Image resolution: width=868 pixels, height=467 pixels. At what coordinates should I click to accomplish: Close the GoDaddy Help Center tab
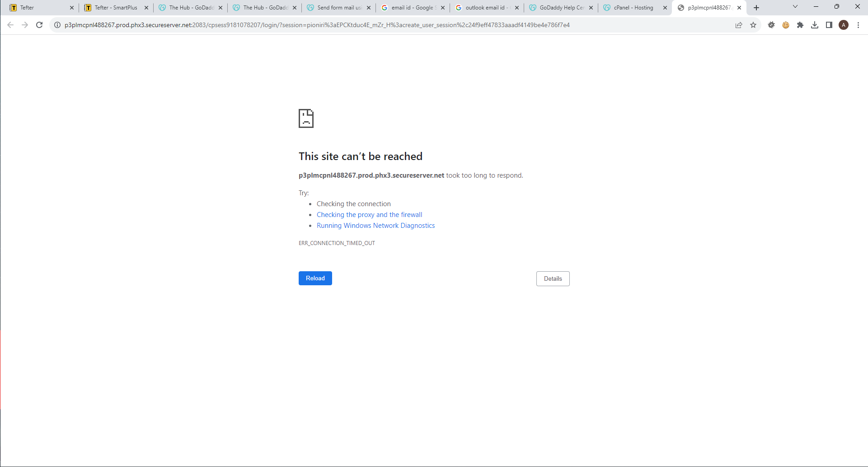point(591,8)
